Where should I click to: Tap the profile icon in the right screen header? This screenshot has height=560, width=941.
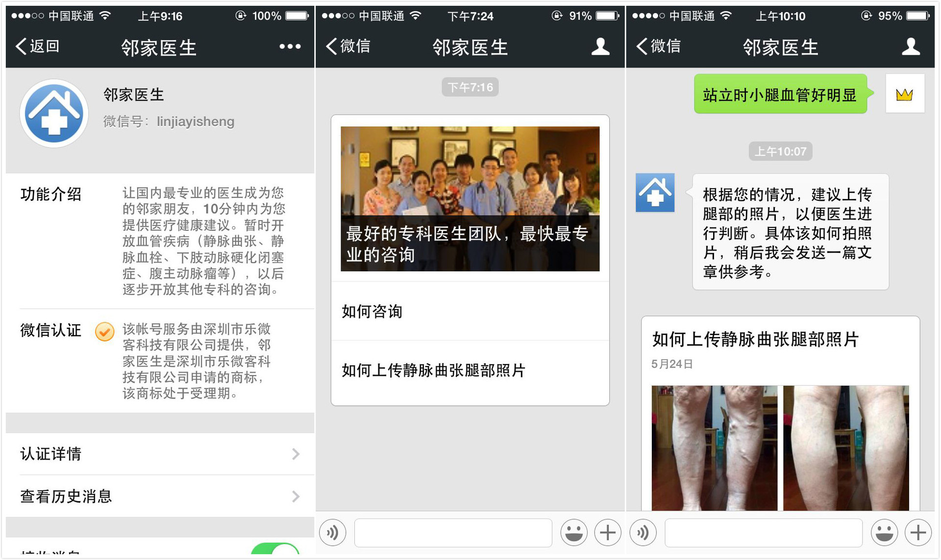click(x=911, y=47)
